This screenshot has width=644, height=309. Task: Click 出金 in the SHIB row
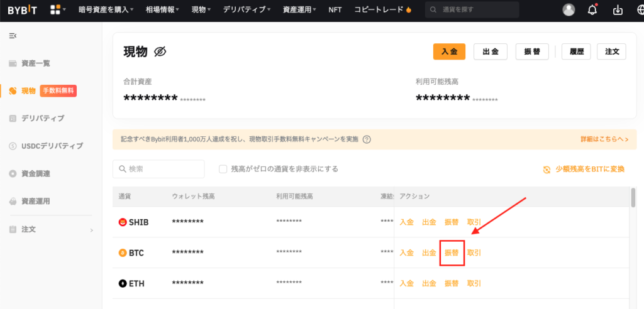click(x=429, y=222)
